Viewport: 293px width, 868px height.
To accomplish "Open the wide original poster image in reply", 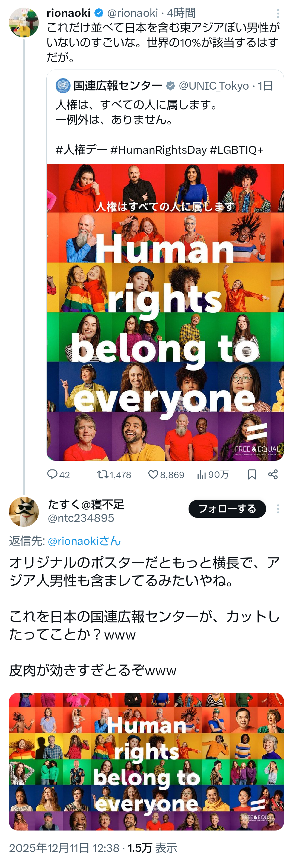I will pyautogui.click(x=146, y=761).
